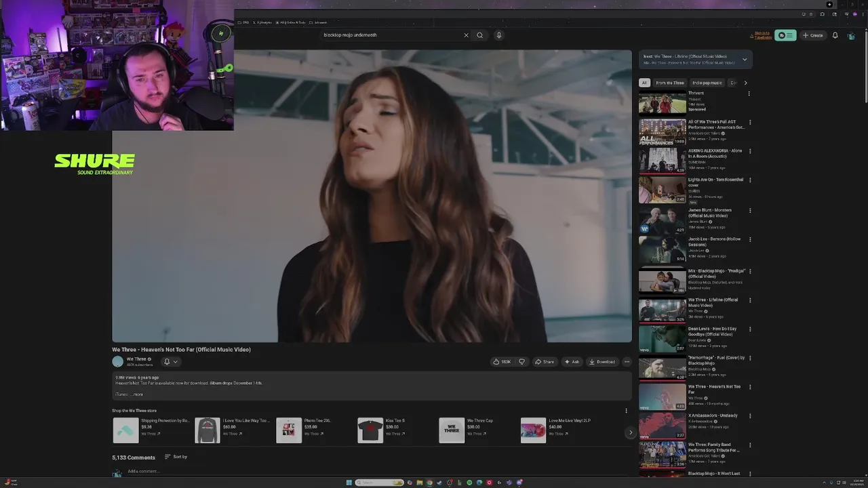Clear the search box with the X icon
Image resolution: width=868 pixels, height=488 pixels.
[466, 35]
